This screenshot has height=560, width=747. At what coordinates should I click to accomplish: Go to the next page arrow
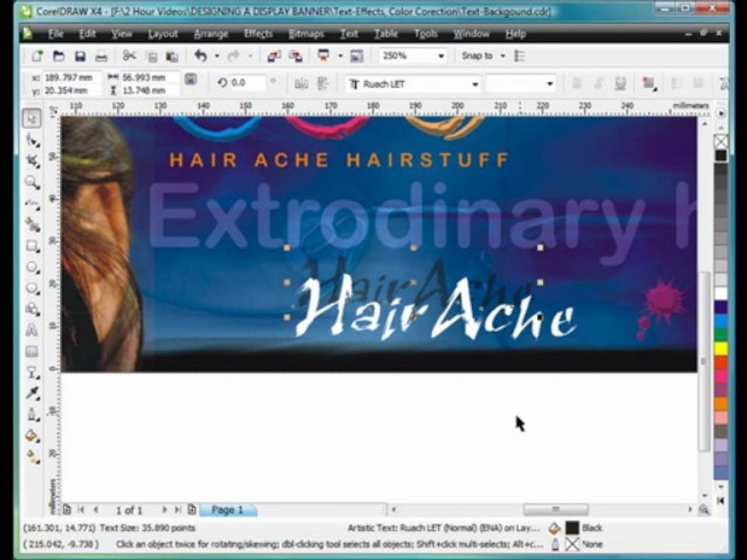[164, 510]
